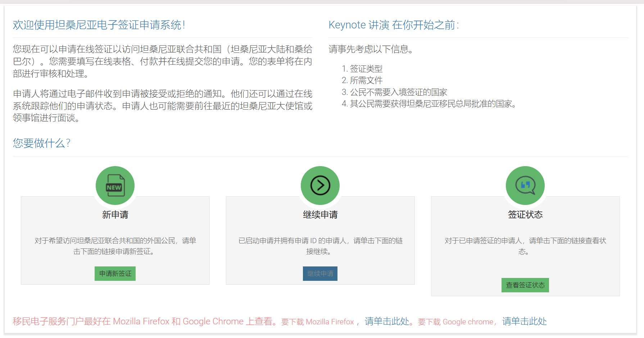Click the 欢迎使用坦桑尼亚电子签证申请系统 title
This screenshot has width=644, height=338.
99,25
